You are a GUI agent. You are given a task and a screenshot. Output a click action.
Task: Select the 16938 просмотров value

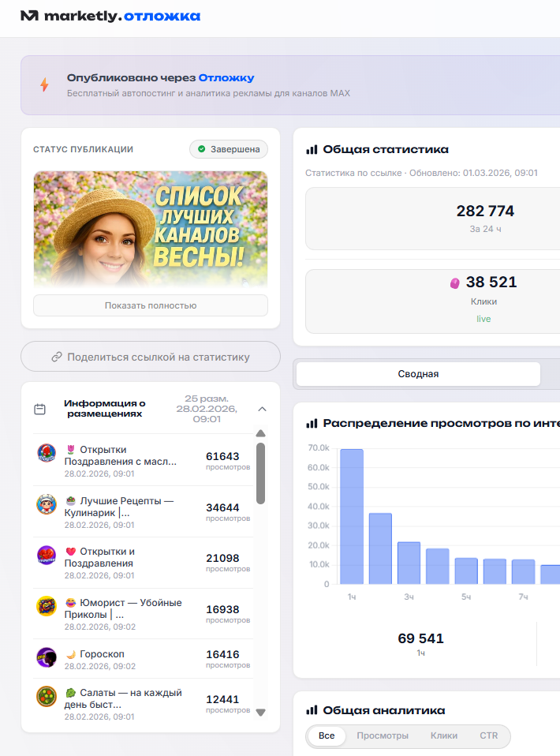point(222,609)
